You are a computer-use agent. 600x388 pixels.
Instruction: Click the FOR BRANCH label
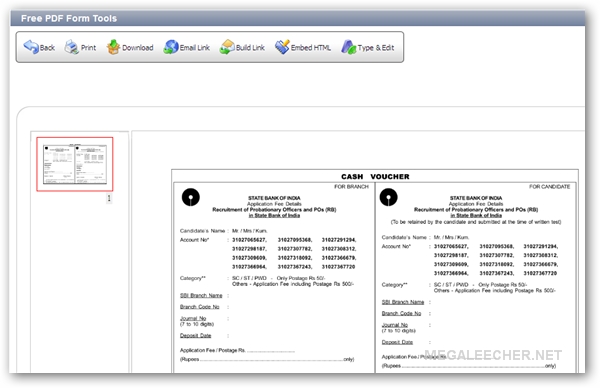coord(351,187)
